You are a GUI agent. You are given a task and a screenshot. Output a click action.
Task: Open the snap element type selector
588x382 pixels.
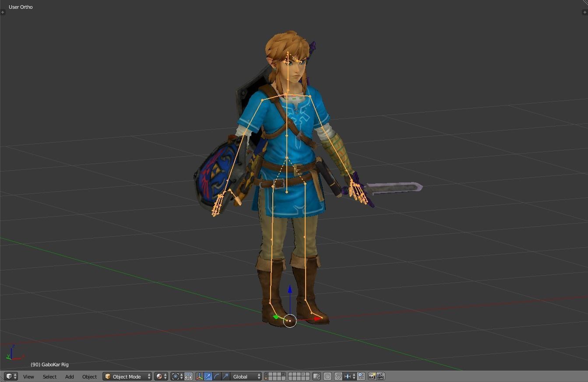point(350,376)
